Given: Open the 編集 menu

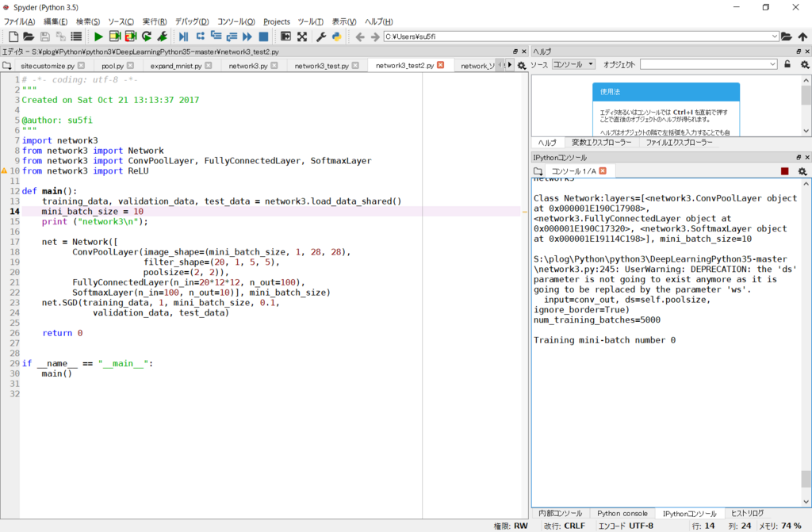Looking at the screenshot, I should pos(56,21).
